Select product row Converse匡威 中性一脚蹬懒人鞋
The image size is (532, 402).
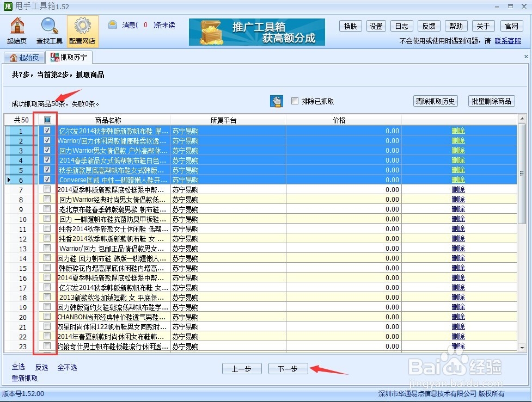113,180
